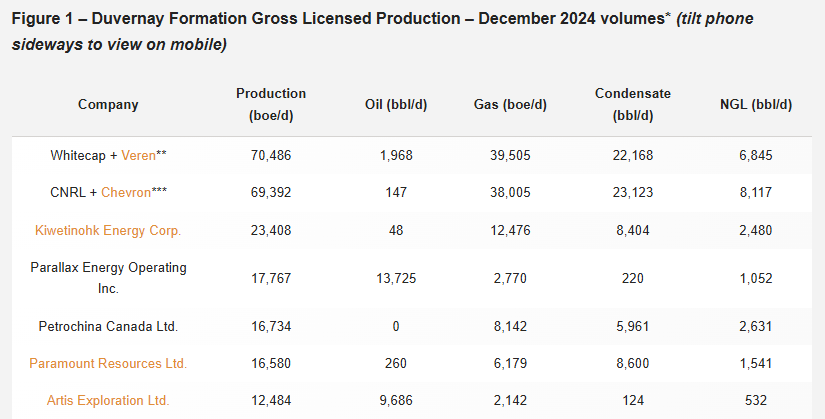Click gas value 39,505

pos(510,155)
